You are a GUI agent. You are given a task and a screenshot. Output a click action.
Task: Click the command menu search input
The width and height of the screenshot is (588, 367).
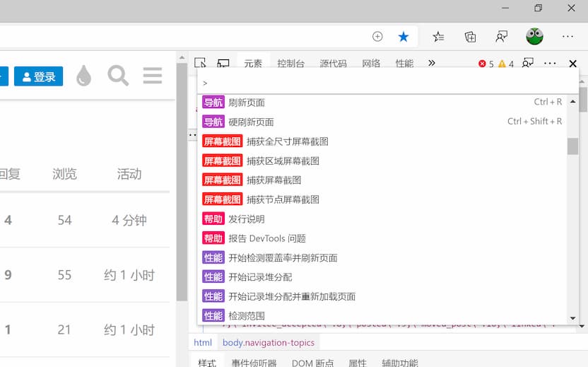[382, 83]
